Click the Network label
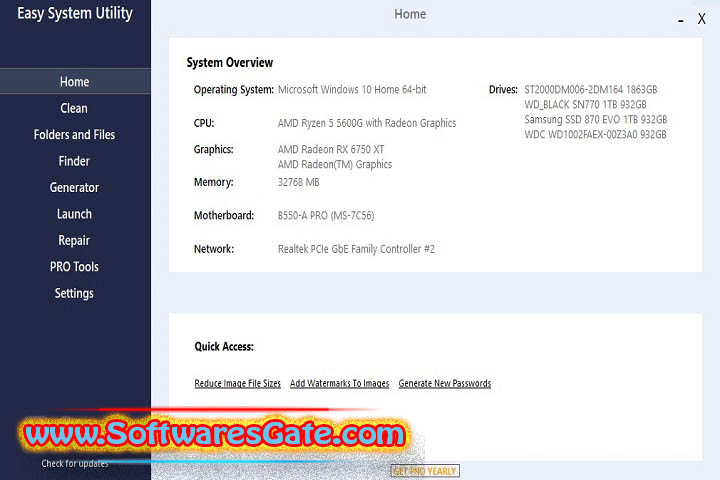This screenshot has height=480, width=720. (214, 249)
